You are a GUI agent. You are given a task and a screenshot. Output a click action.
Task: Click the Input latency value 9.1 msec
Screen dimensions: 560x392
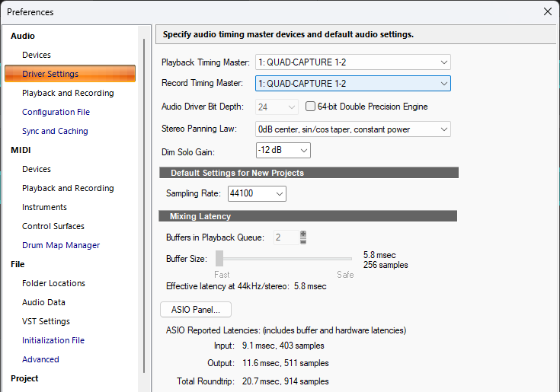tap(283, 346)
